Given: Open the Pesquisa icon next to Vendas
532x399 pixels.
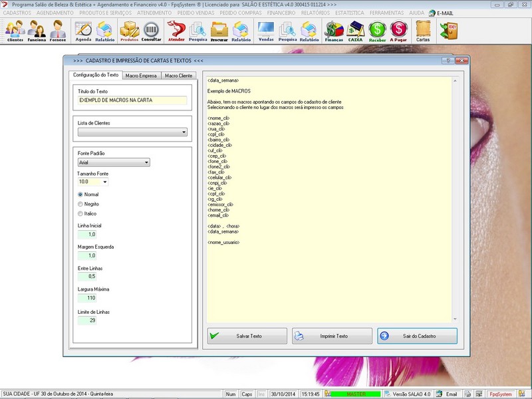Looking at the screenshot, I should 287,31.
